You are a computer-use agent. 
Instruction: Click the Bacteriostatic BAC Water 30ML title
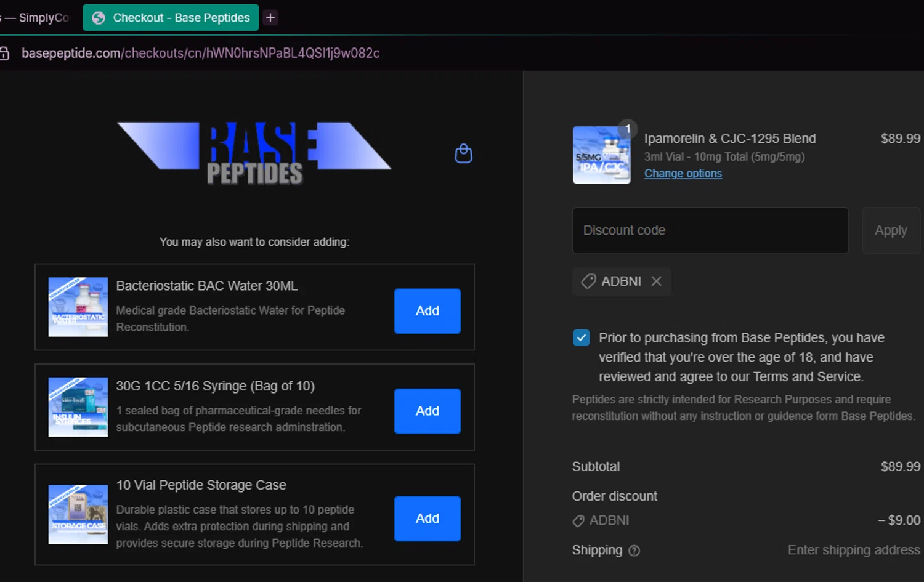206,286
